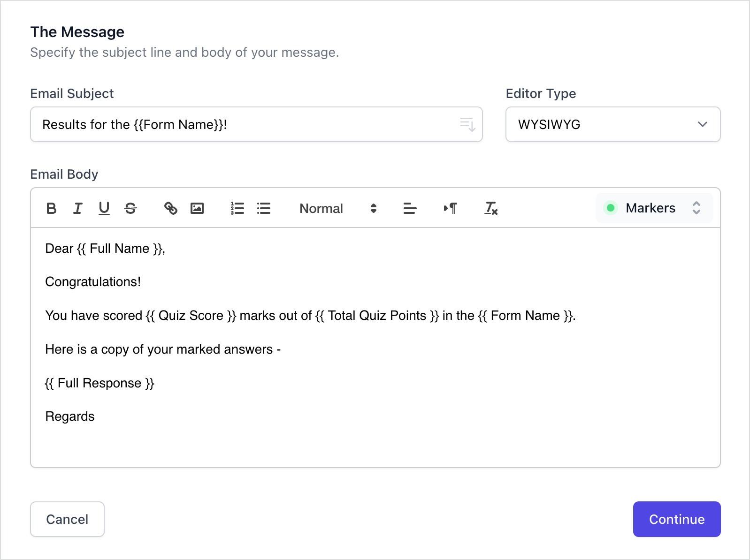Insert a hyperlink using link icon
Screen dimensions: 750x560
[x=171, y=208]
